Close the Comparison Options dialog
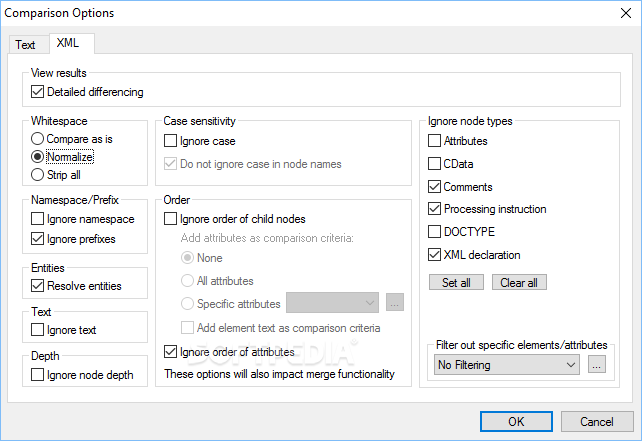642x441 pixels. [x=626, y=13]
